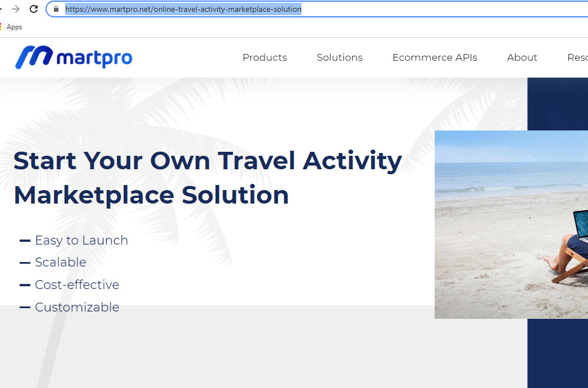
Task: Click the padlock security icon in address bar
Action: click(55, 9)
